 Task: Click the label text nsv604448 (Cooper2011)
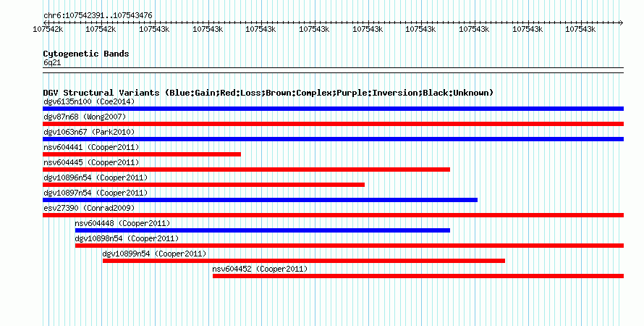[122, 223]
